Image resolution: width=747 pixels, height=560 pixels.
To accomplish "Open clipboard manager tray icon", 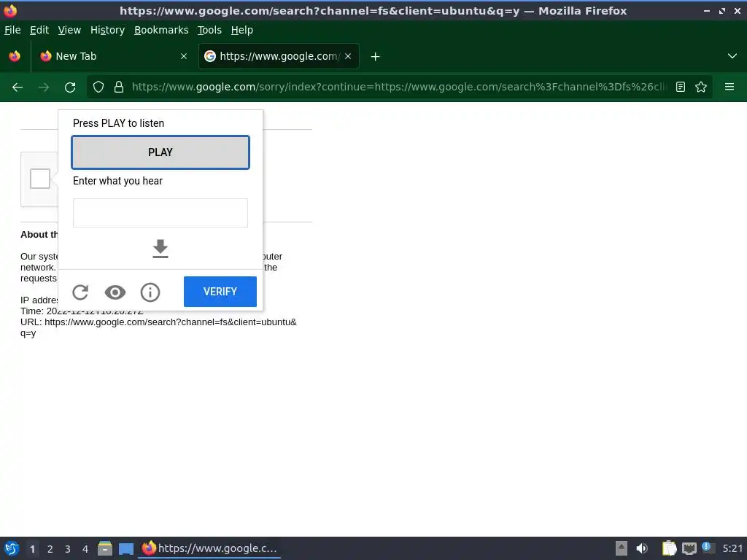I will [670, 548].
